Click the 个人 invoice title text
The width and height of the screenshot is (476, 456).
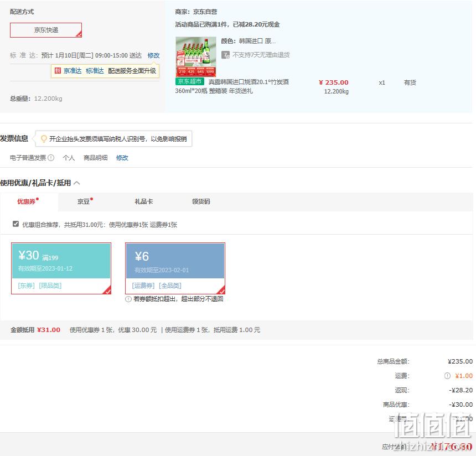[x=69, y=158]
